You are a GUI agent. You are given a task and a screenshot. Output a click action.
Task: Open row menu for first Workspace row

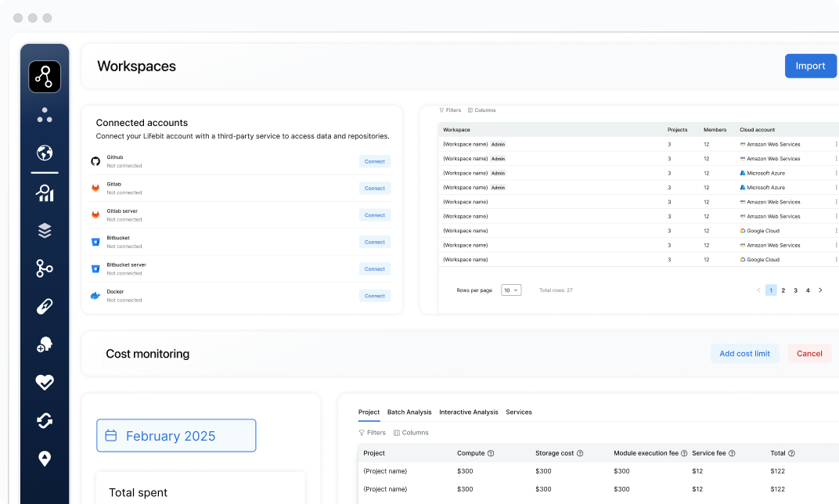836,145
